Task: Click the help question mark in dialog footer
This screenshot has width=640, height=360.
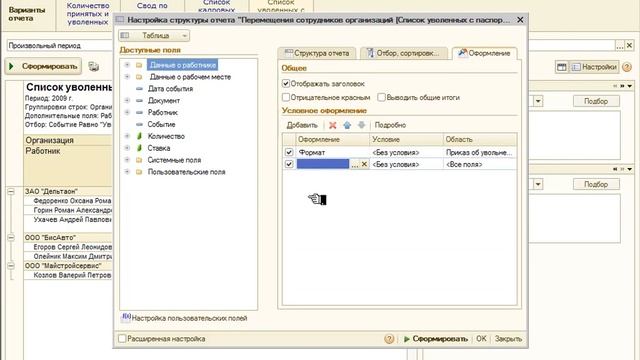Action: [x=389, y=339]
